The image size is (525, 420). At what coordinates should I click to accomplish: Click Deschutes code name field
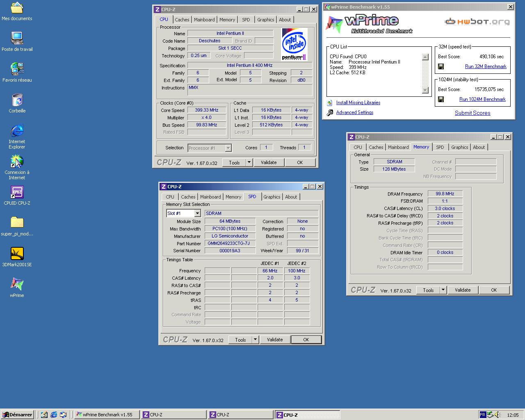pyautogui.click(x=210, y=41)
